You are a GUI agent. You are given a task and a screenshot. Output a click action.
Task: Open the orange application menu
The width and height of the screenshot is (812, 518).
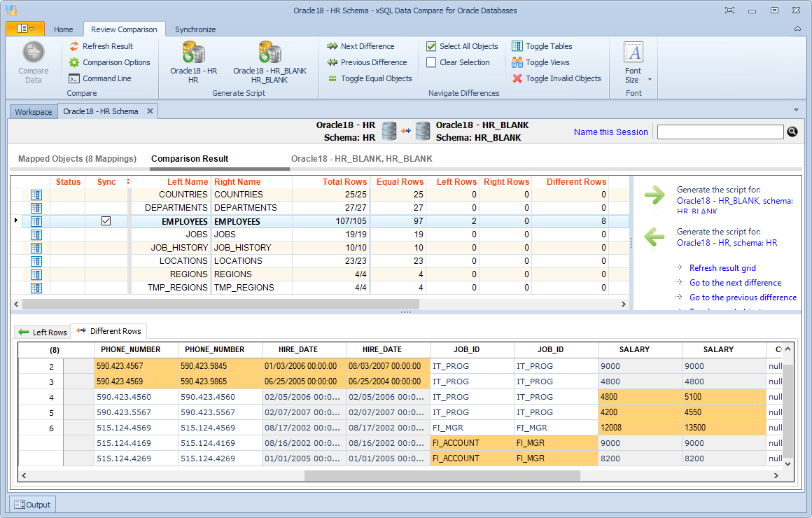[x=26, y=29]
